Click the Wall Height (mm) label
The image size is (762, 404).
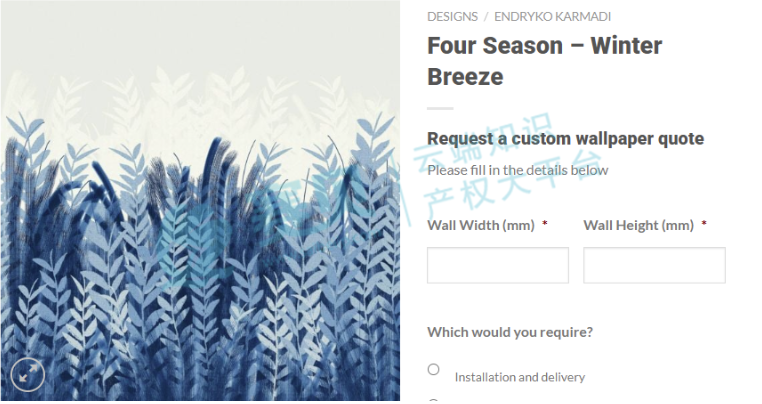[x=638, y=226]
